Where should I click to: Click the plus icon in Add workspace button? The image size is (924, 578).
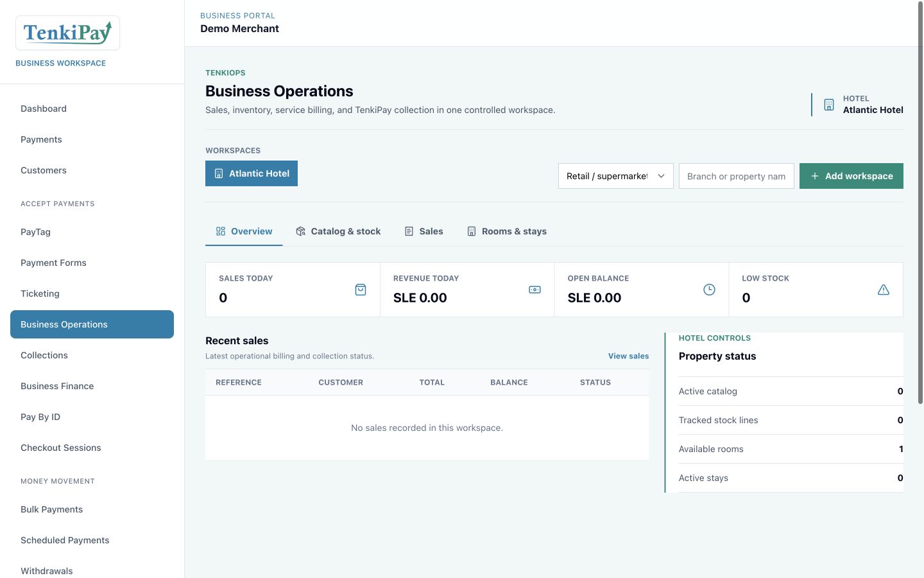pyautogui.click(x=815, y=176)
